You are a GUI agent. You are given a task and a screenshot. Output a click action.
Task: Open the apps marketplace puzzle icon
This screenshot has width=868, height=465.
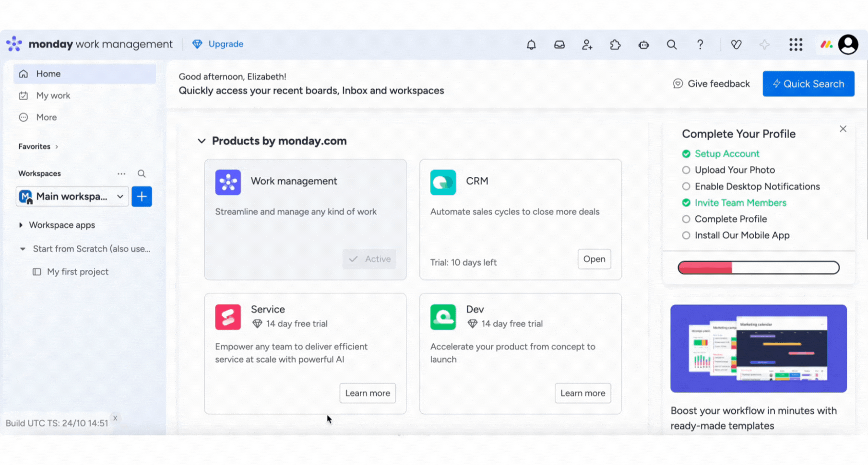click(x=615, y=45)
